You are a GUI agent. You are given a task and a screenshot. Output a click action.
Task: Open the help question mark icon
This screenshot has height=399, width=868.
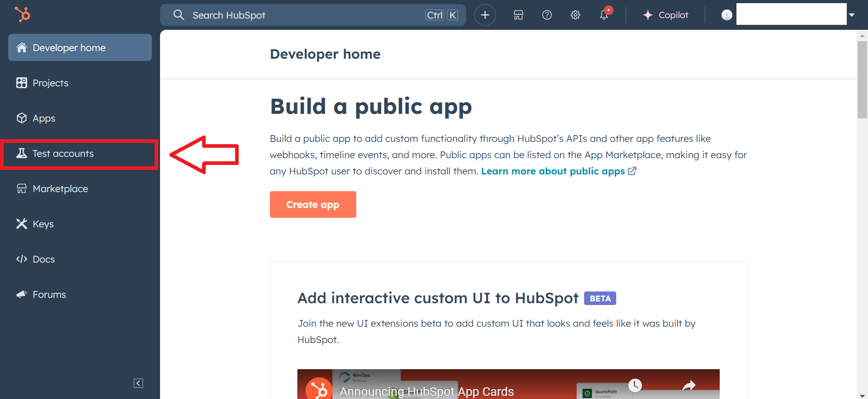click(547, 15)
